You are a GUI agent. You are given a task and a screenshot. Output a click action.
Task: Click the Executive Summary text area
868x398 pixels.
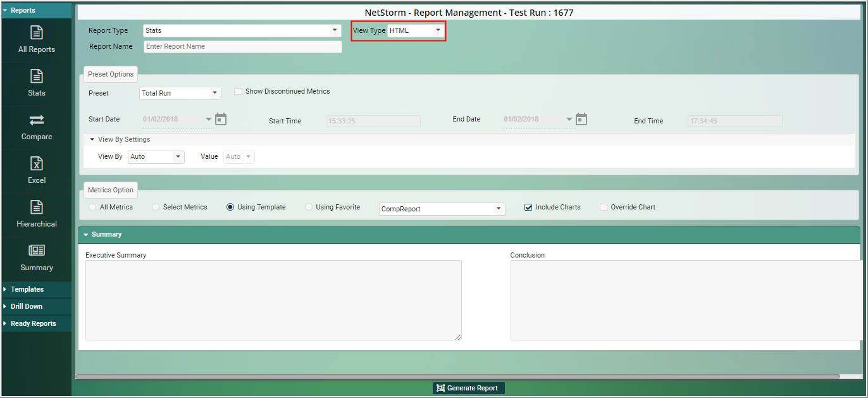coord(273,300)
